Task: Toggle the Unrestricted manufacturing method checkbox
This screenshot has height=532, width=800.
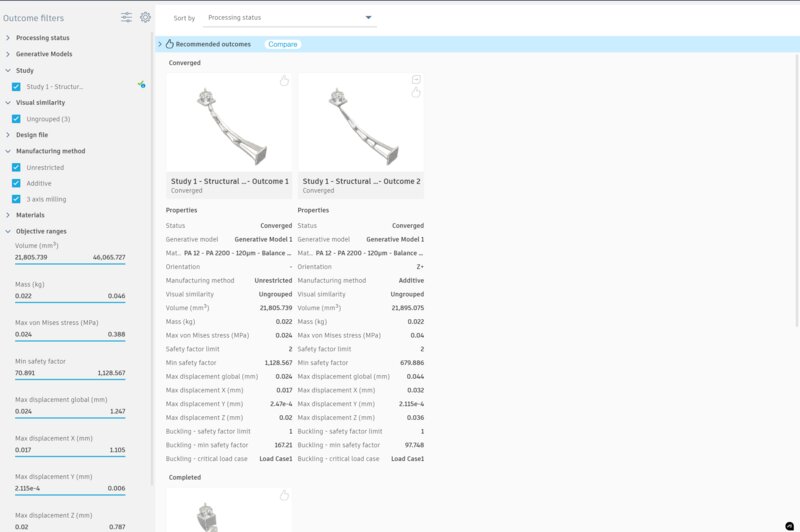Action: click(x=16, y=167)
